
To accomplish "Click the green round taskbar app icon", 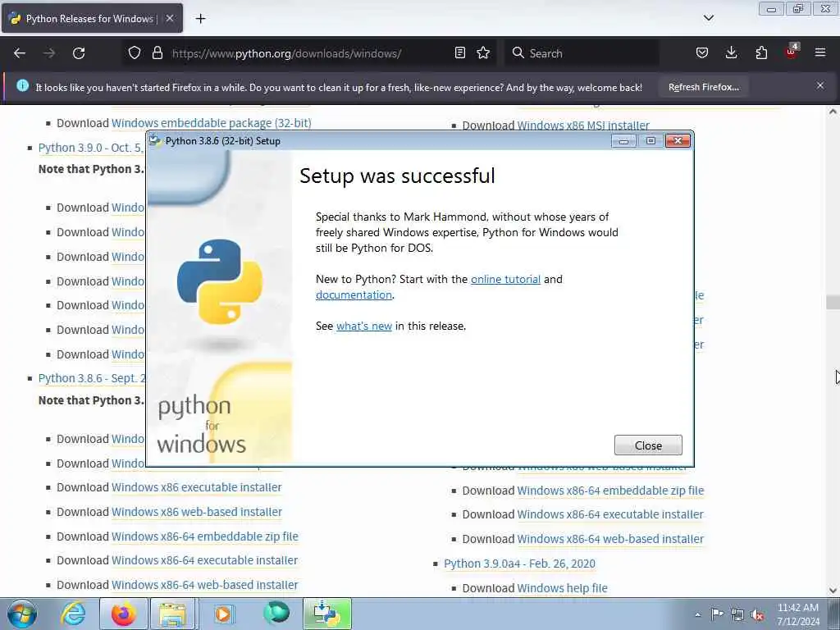I will [276, 613].
